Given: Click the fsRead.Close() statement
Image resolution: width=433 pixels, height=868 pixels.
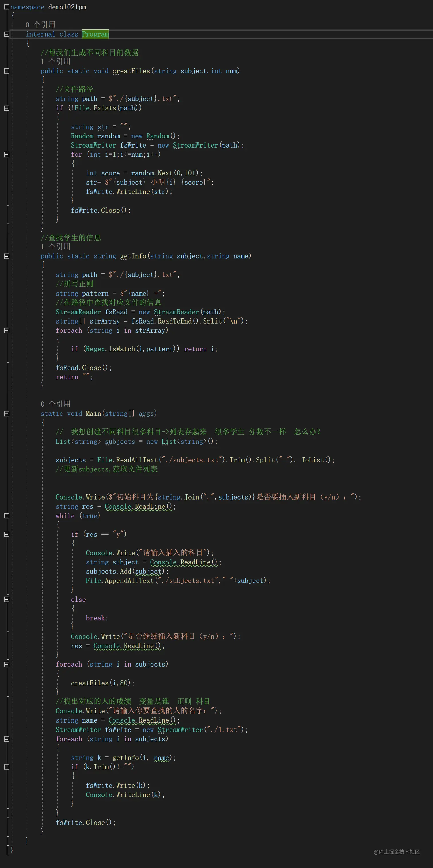Looking at the screenshot, I should (x=83, y=368).
